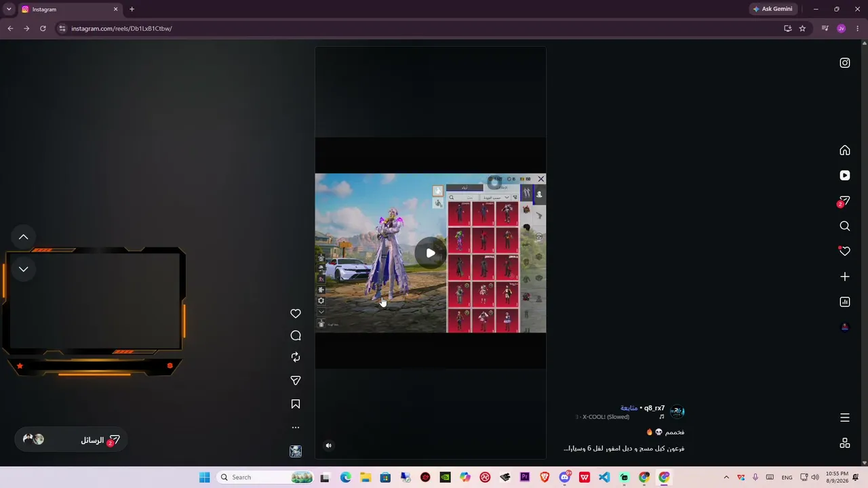Like the reel with the heart icon
This screenshot has width=868, height=488.
click(x=296, y=313)
